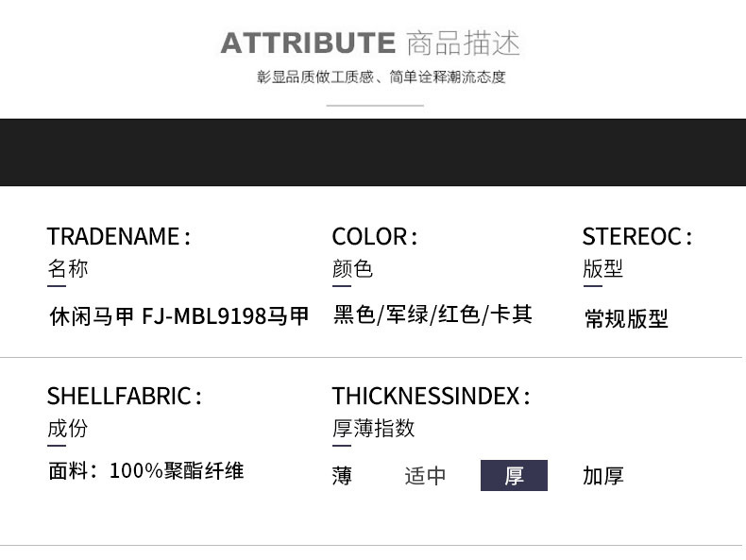Click the THICKNESSINDEX label
This screenshot has height=560, width=746.
[x=431, y=396]
